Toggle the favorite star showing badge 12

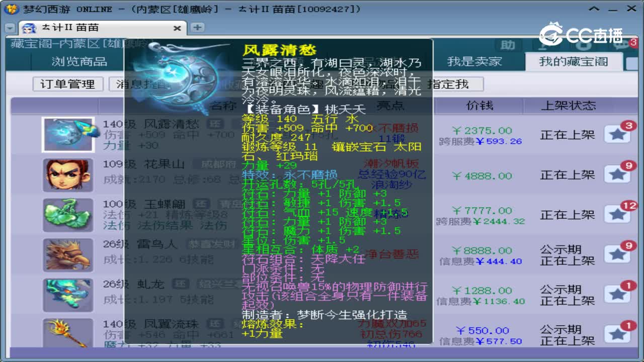[618, 213]
